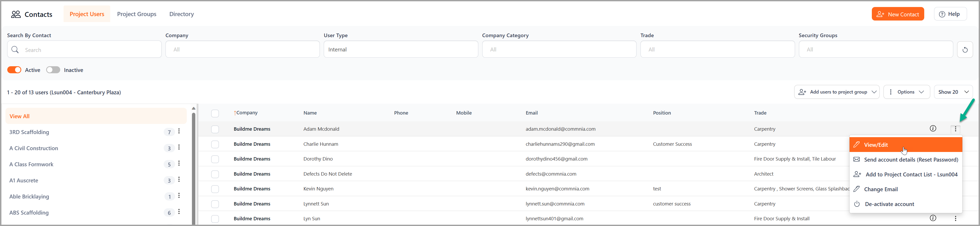Tick checkbox for Lynnett Sun
This screenshot has height=226, width=980.
coord(215,204)
